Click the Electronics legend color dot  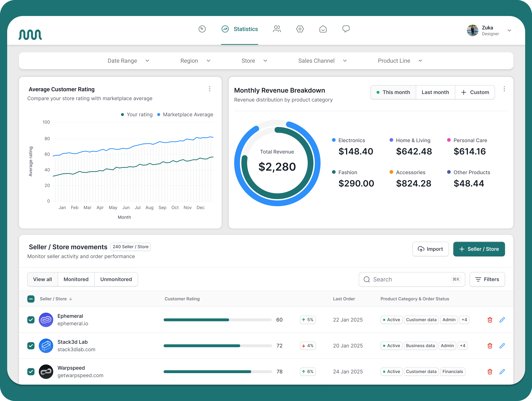tap(334, 140)
